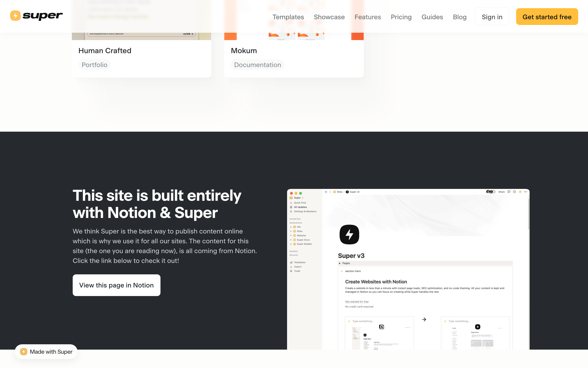This screenshot has width=588, height=368.
Task: Click the Super lightning bolt logo
Action: (x=36, y=16)
